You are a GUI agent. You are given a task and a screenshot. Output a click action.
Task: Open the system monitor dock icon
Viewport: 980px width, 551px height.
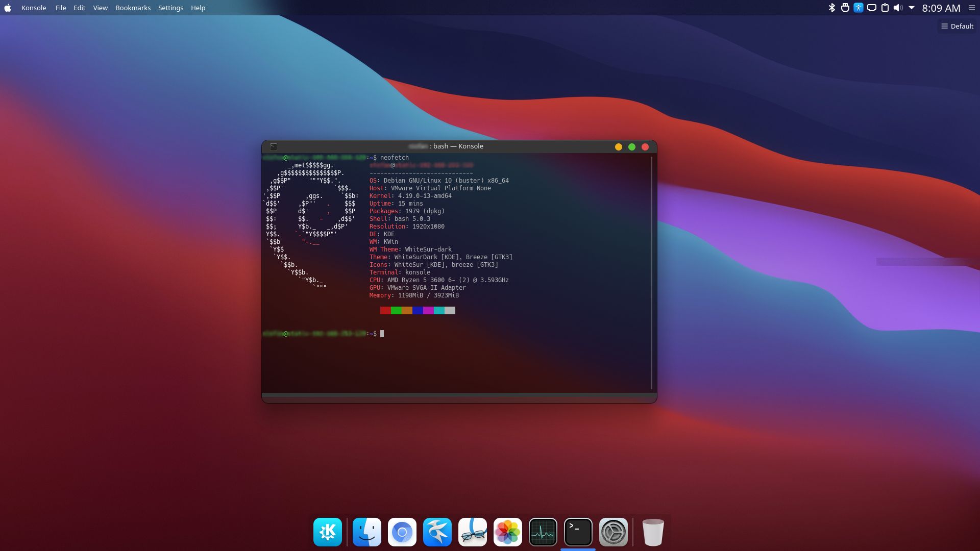coord(543,532)
